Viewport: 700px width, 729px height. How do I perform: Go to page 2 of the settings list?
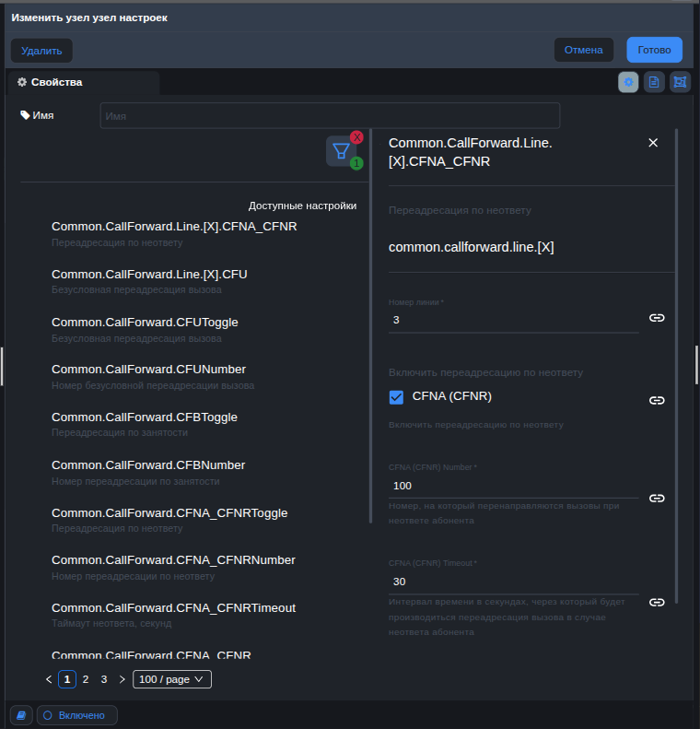tap(86, 679)
